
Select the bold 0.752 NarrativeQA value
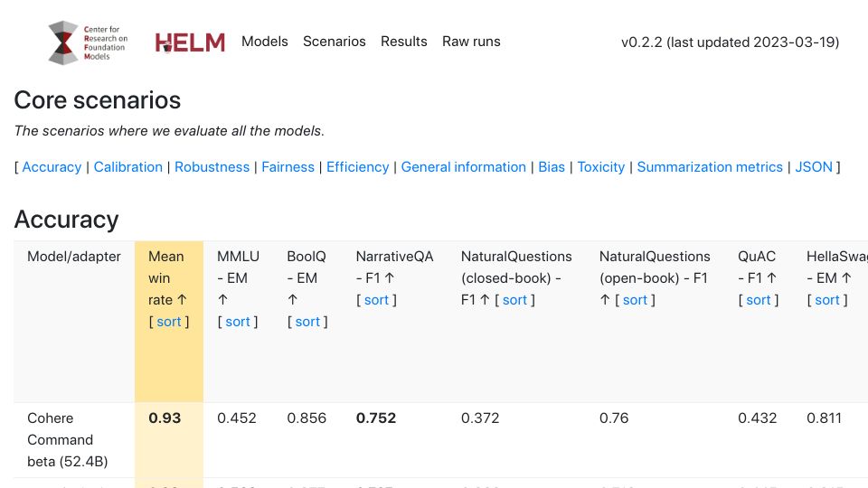tap(376, 418)
